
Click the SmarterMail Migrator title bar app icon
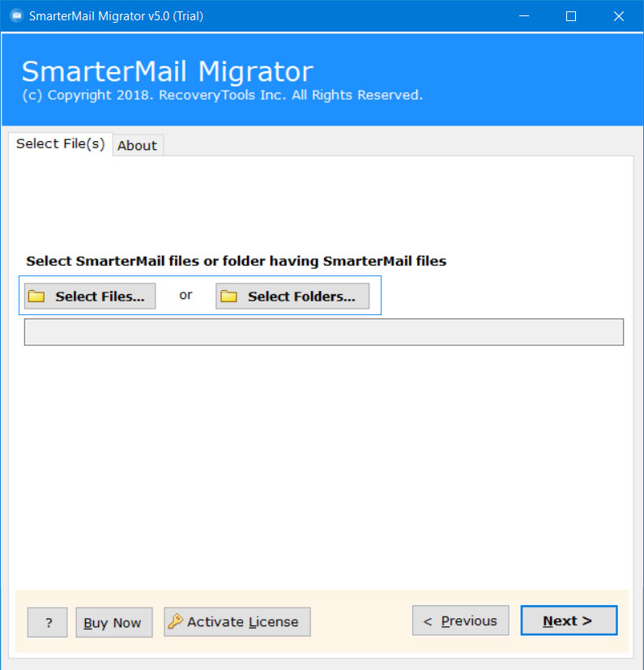(17, 16)
